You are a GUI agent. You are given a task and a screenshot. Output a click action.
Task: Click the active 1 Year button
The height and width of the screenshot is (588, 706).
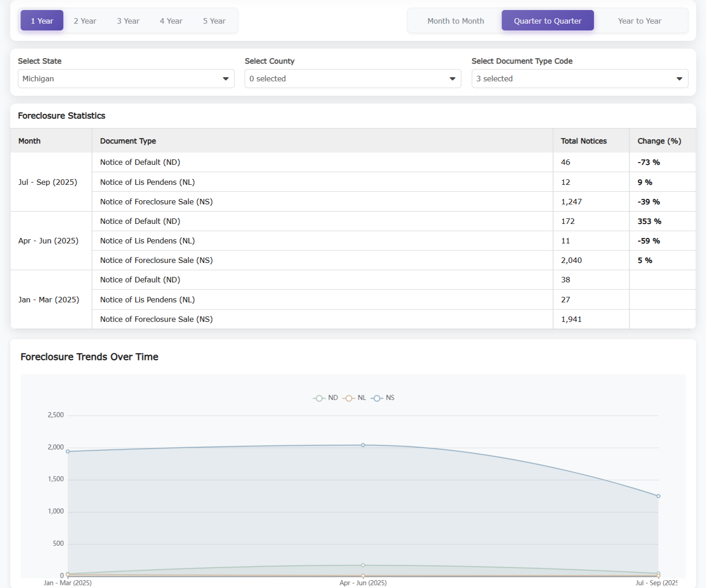tap(42, 21)
